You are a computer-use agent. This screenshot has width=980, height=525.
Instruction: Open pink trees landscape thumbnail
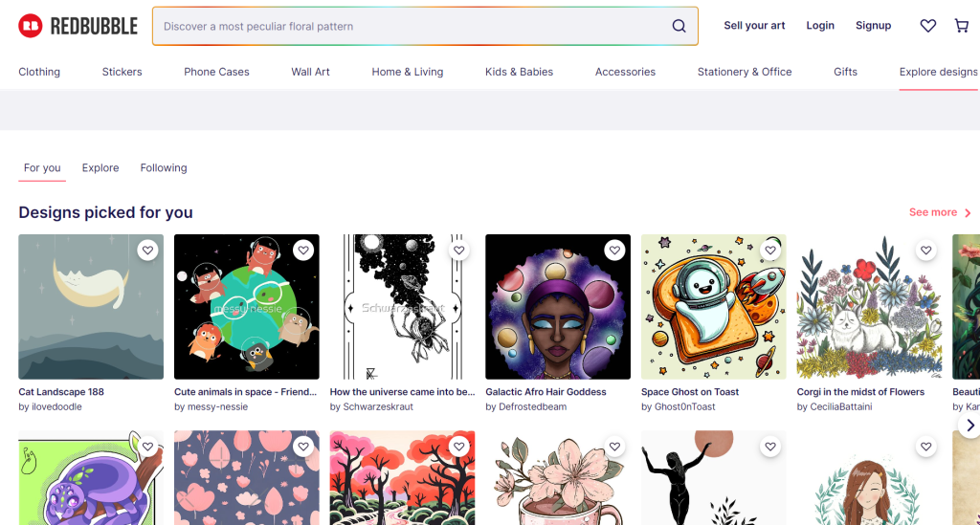click(403, 477)
